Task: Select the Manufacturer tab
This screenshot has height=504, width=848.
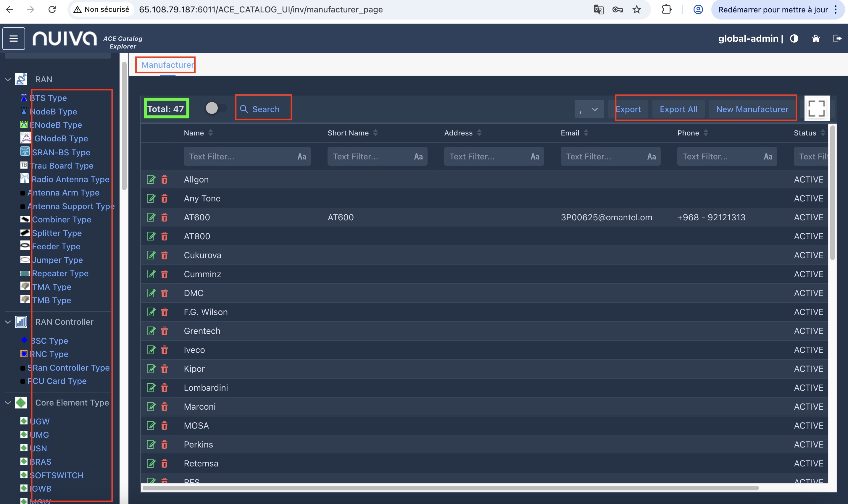Action: click(167, 65)
